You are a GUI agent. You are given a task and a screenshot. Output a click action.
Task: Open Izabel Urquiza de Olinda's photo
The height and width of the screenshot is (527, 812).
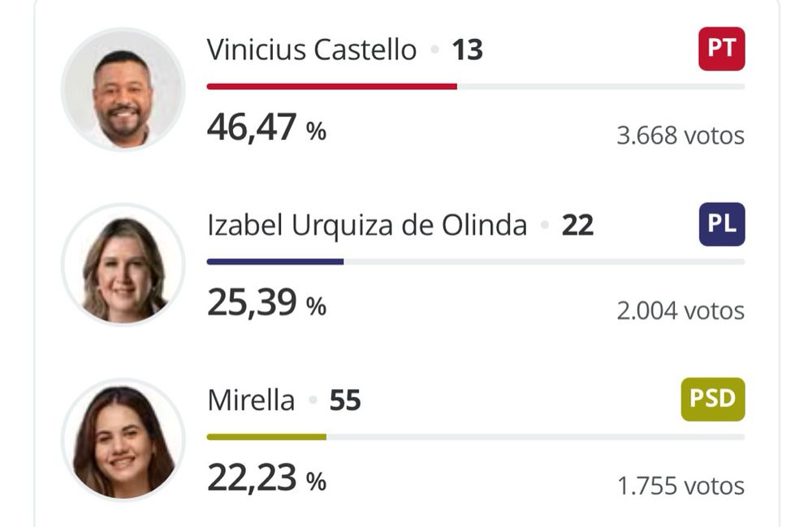tap(123, 265)
